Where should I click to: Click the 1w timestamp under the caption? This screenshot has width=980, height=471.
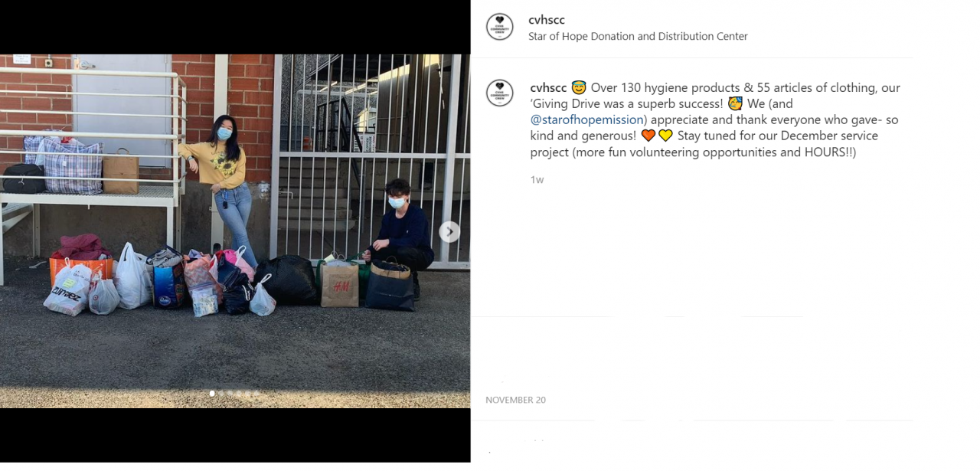[537, 180]
